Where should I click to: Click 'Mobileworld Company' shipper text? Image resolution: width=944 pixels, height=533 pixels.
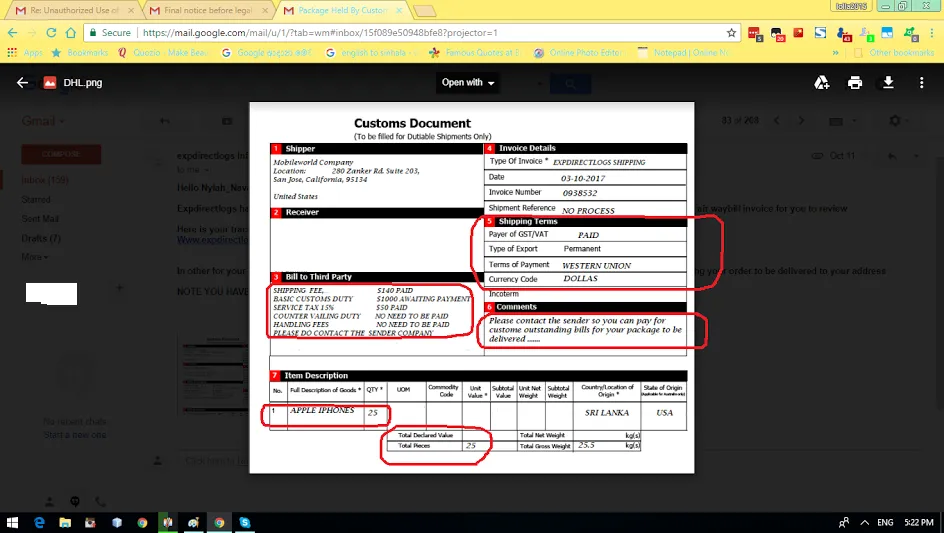coord(313,162)
